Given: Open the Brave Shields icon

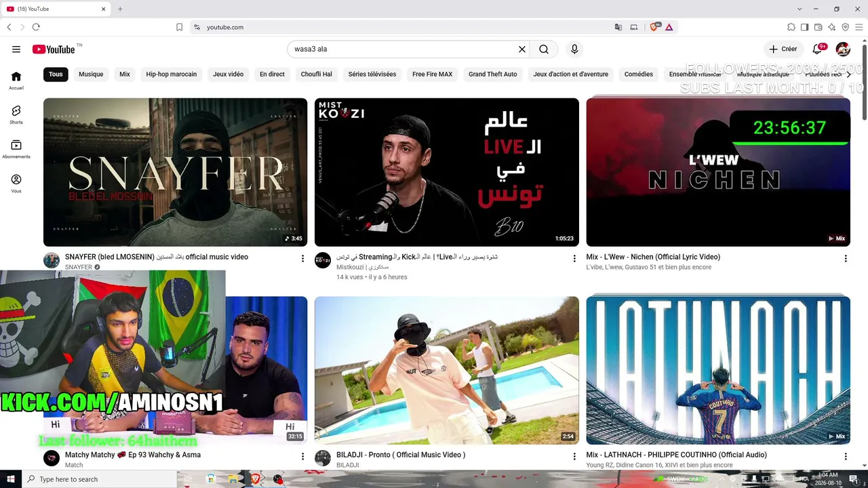Looking at the screenshot, I should point(654,27).
